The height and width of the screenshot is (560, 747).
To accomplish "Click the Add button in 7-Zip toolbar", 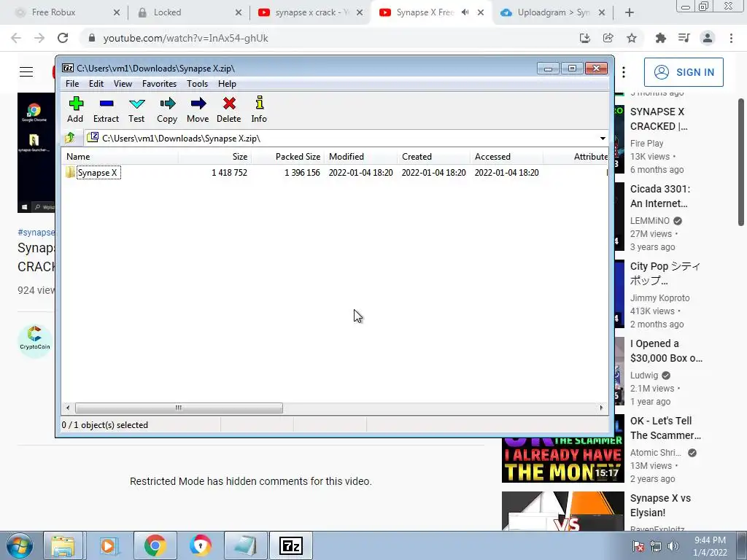I will [75, 110].
